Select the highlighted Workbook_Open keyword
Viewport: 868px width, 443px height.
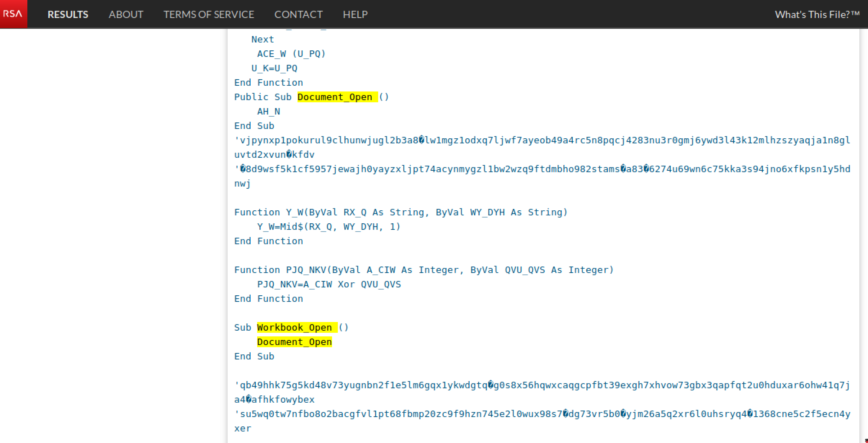click(x=295, y=327)
